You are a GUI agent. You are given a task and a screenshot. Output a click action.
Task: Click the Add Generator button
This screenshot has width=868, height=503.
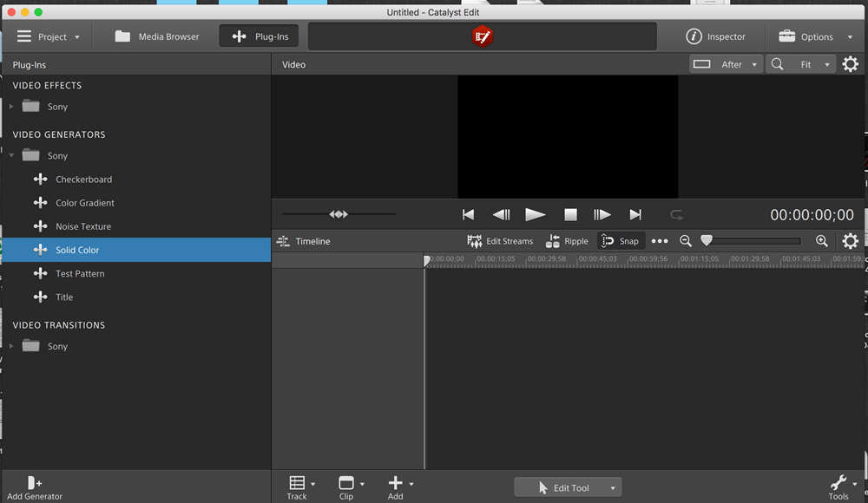point(35,488)
